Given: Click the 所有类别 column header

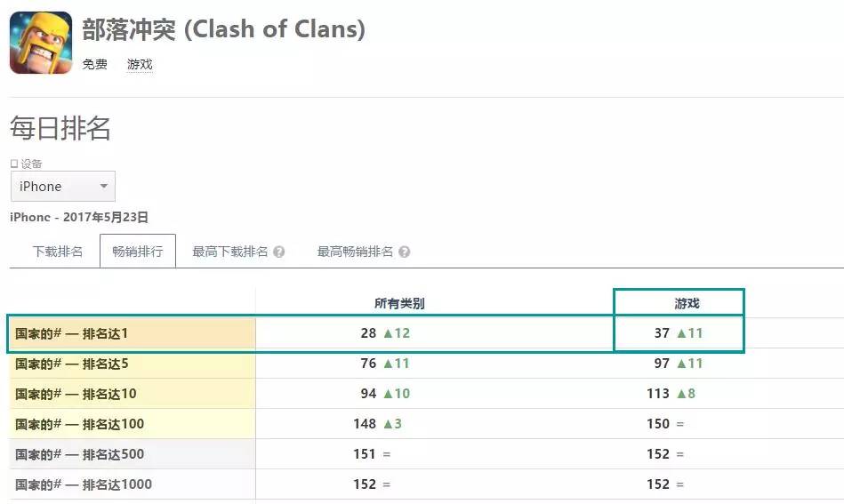Looking at the screenshot, I should tap(399, 303).
